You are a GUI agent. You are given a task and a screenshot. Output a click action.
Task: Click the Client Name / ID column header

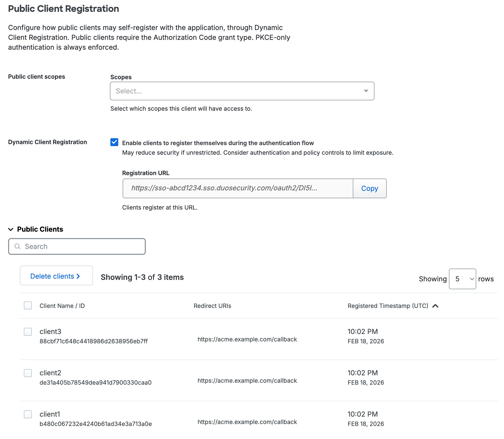pyautogui.click(x=62, y=306)
